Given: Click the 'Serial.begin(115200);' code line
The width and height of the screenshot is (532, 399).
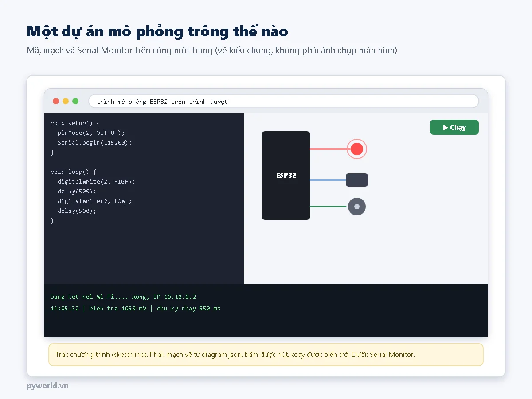Looking at the screenshot, I should (x=95, y=142).
